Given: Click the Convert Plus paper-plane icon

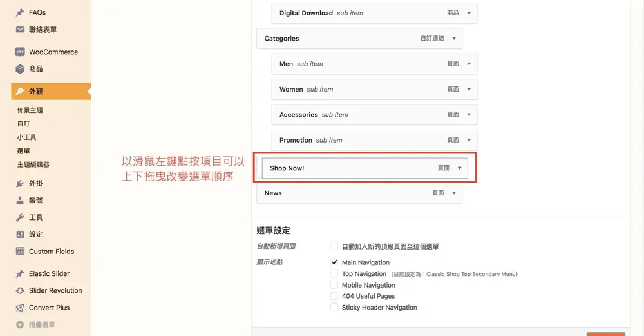Looking at the screenshot, I should pos(20,308).
